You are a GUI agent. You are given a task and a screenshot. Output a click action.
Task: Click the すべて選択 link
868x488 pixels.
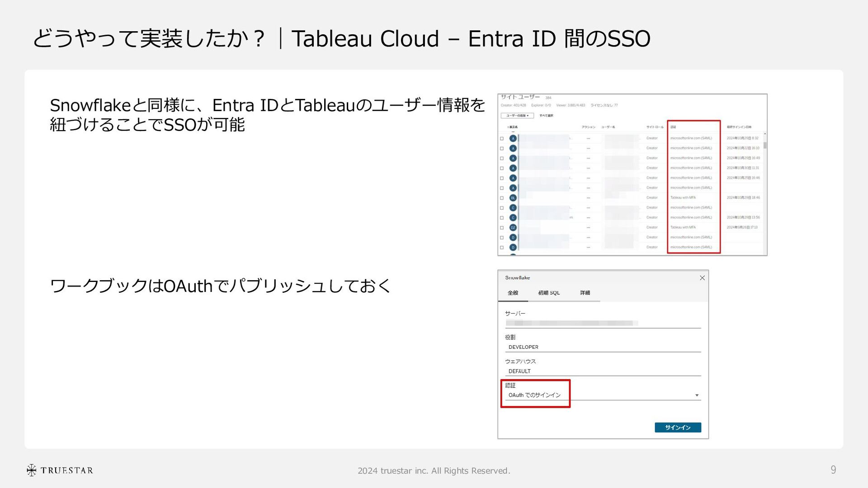[546, 116]
